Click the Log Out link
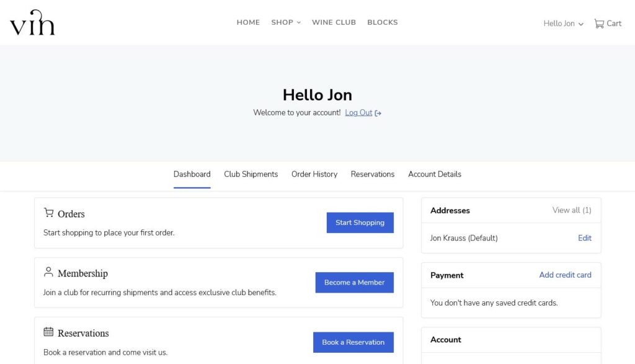The height and width of the screenshot is (364, 635). 358,113
